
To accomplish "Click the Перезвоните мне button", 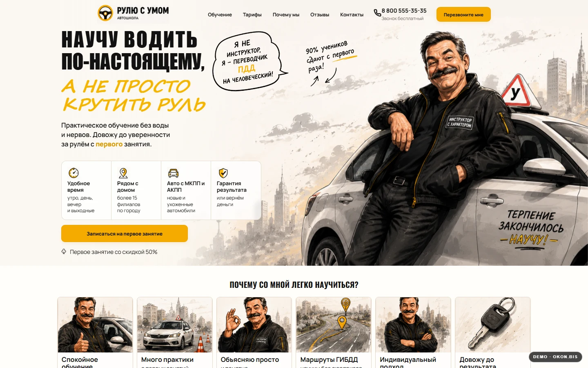I will [463, 14].
